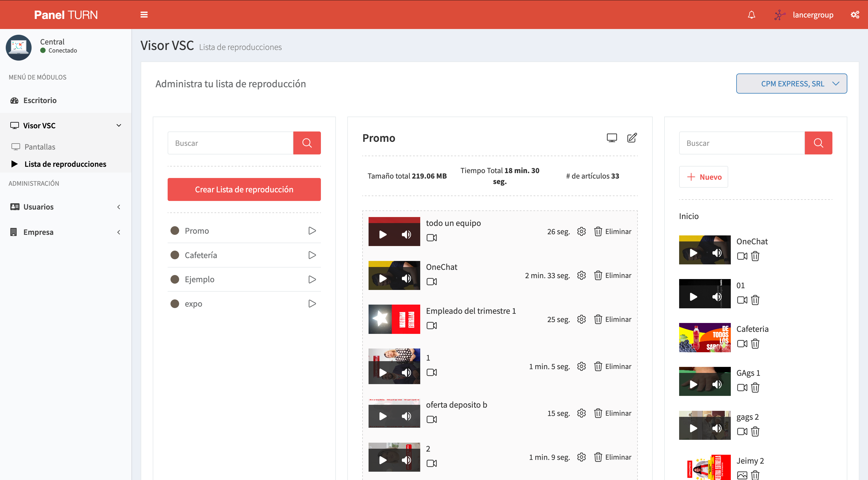This screenshot has height=480, width=868.
Task: Click the Crear Lista de reproducción button
Action: coord(244,189)
